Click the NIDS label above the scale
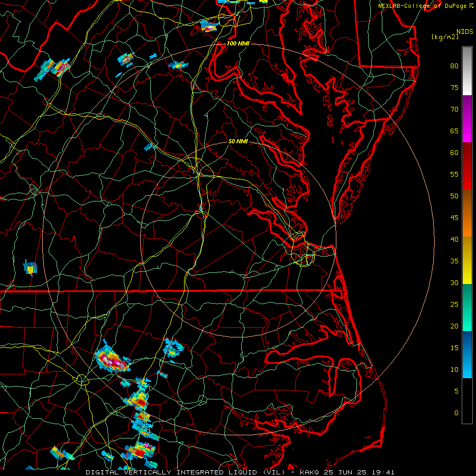The height and width of the screenshot is (476, 476). 464,32
